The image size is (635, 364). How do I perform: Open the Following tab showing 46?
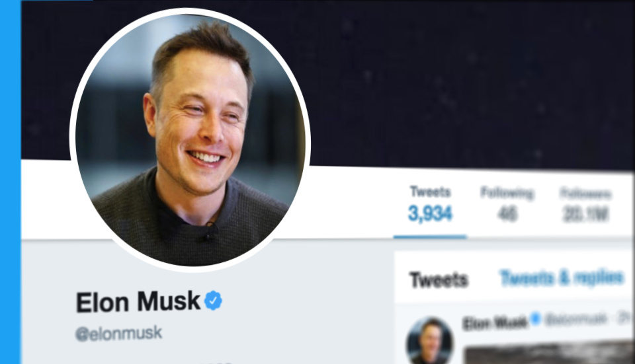(507, 204)
